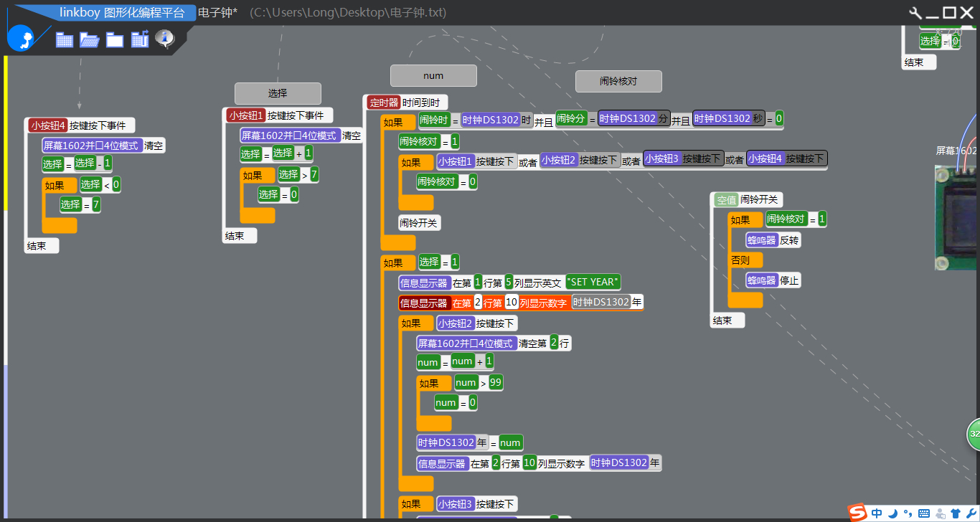980x522 pixels.
Task: Click the open folder toolbar icon
Action: pos(89,40)
